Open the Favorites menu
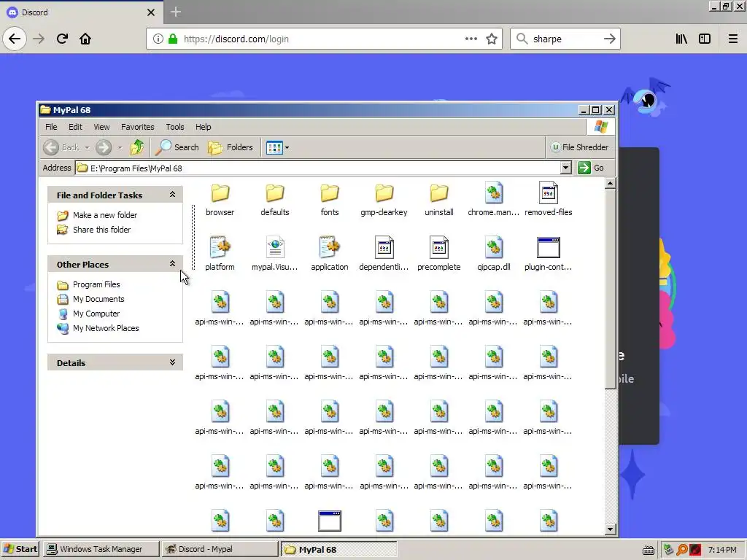Image resolution: width=747 pixels, height=560 pixels. [138, 127]
